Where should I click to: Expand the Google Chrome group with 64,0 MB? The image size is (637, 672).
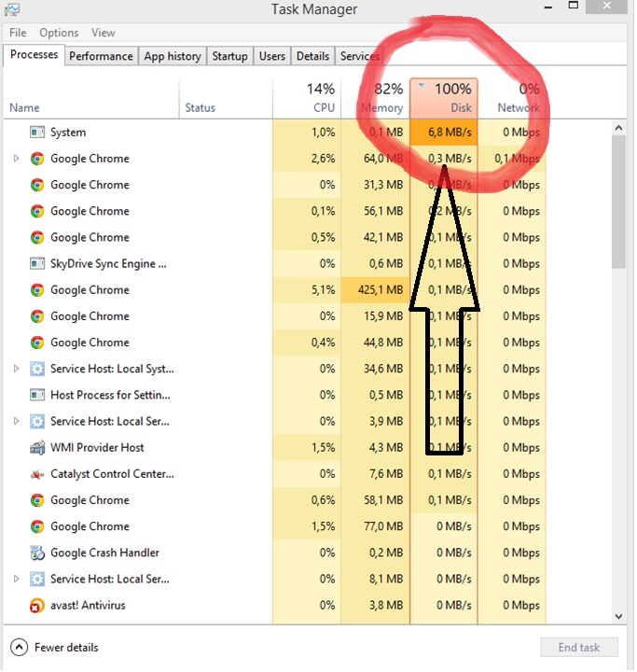(16, 159)
